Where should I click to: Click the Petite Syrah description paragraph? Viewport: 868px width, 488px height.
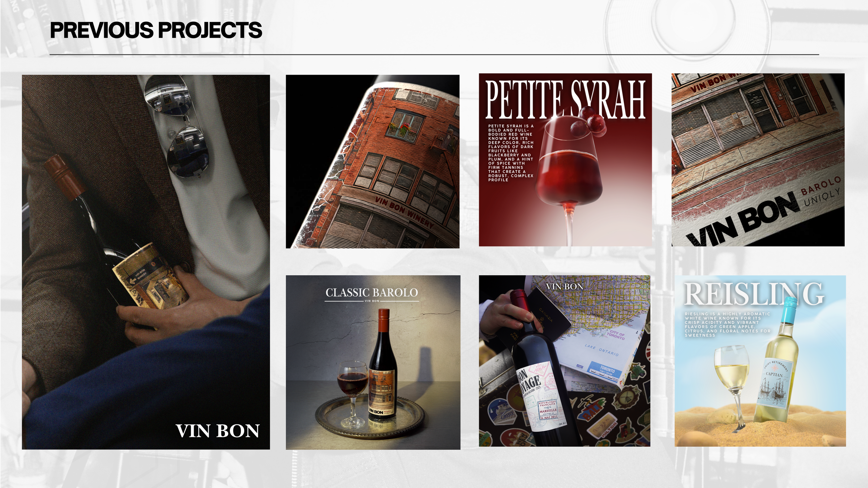(x=511, y=153)
